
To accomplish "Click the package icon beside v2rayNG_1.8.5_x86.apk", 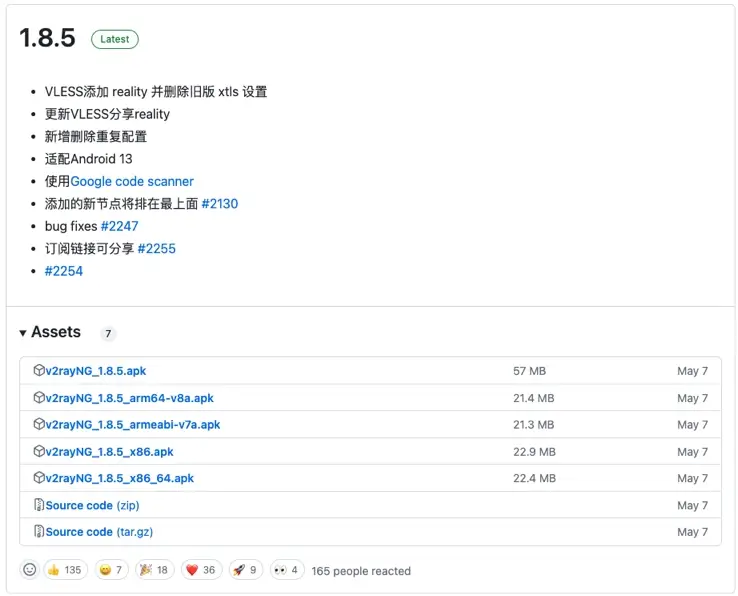I will [x=39, y=451].
